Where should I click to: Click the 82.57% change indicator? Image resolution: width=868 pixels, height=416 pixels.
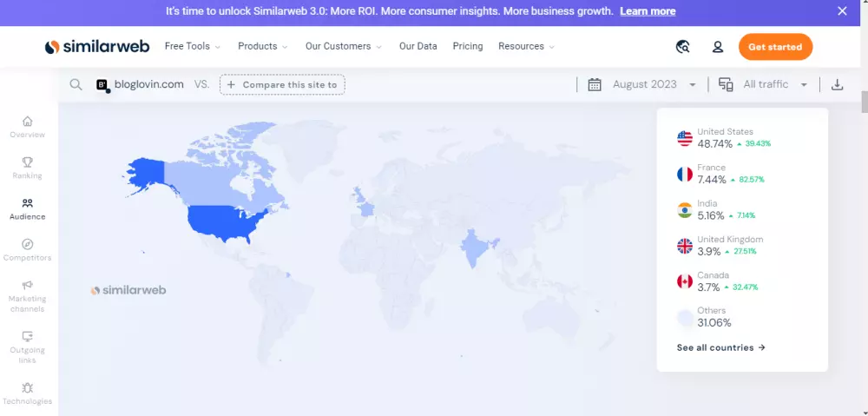(747, 180)
